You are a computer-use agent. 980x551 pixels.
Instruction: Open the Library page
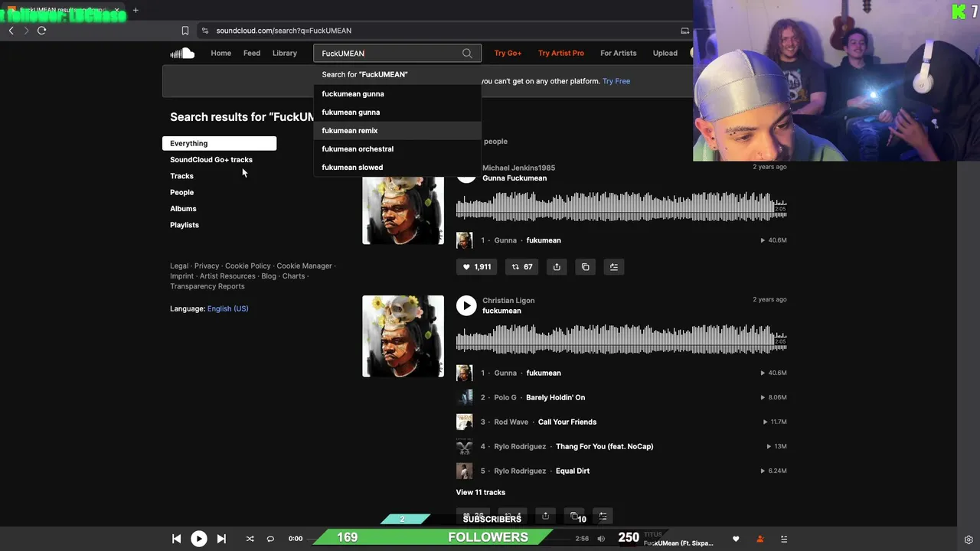click(x=285, y=54)
